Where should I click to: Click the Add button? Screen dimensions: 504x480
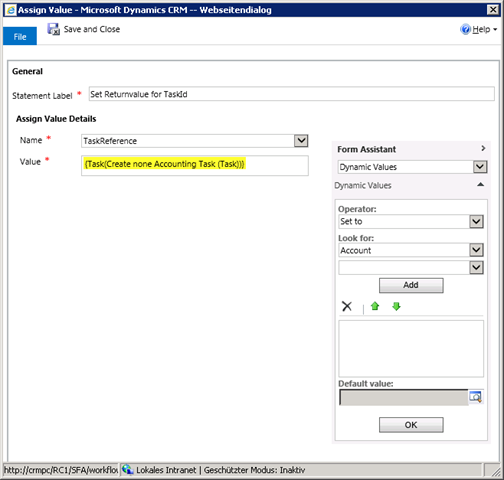(411, 285)
